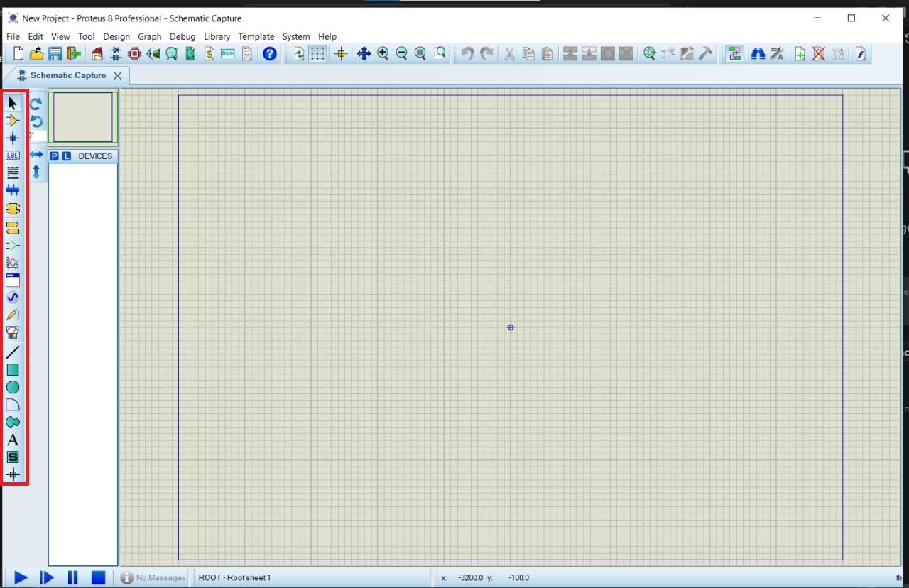
Task: Toggle grid display in the toolbar
Action: tap(317, 54)
